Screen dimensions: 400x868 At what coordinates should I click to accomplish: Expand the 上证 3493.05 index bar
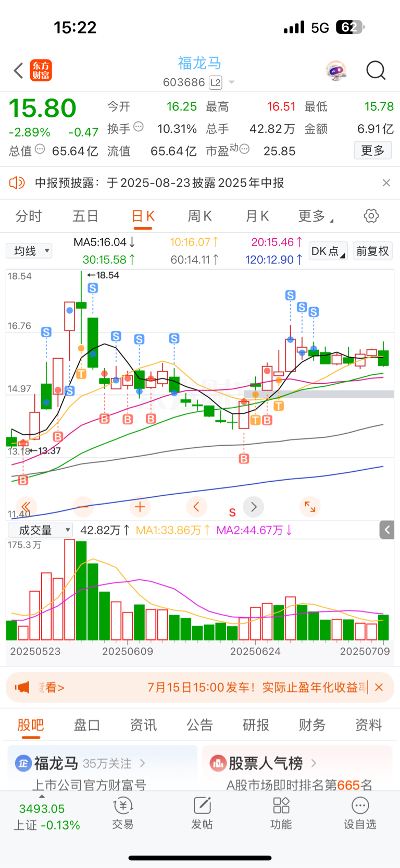[x=46, y=816]
